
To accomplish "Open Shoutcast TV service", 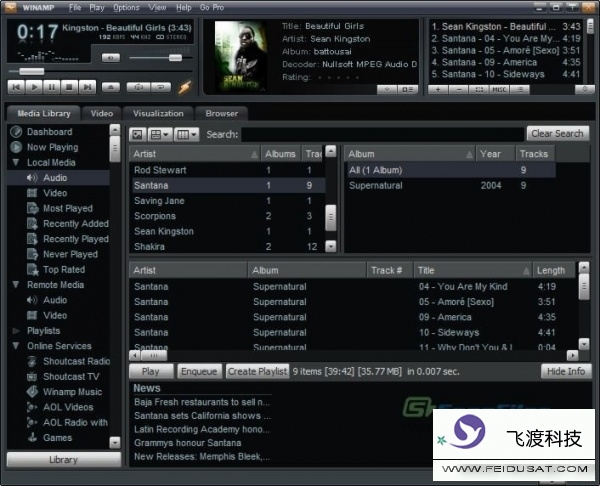I will [x=71, y=377].
